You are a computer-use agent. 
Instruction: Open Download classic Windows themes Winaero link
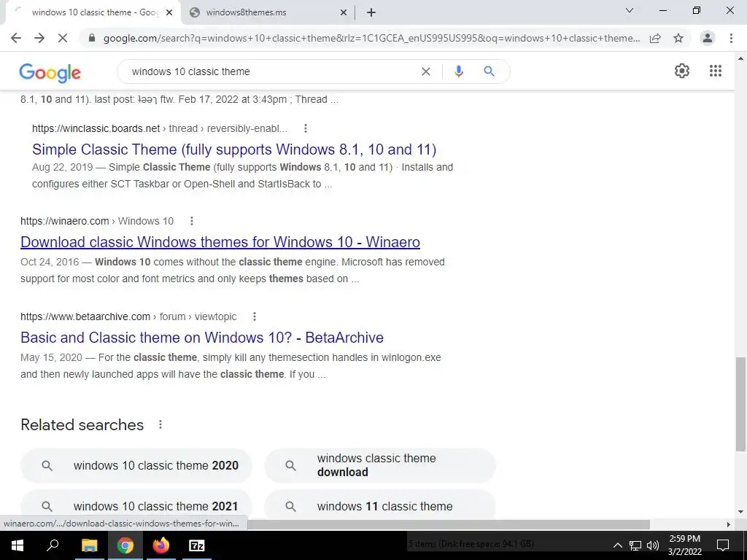coord(220,242)
